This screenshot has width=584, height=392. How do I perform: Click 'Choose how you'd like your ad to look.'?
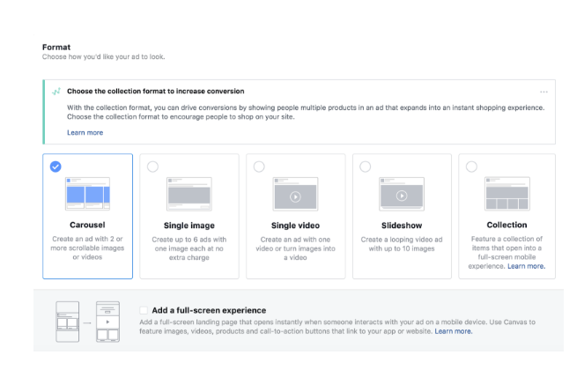[x=104, y=56]
